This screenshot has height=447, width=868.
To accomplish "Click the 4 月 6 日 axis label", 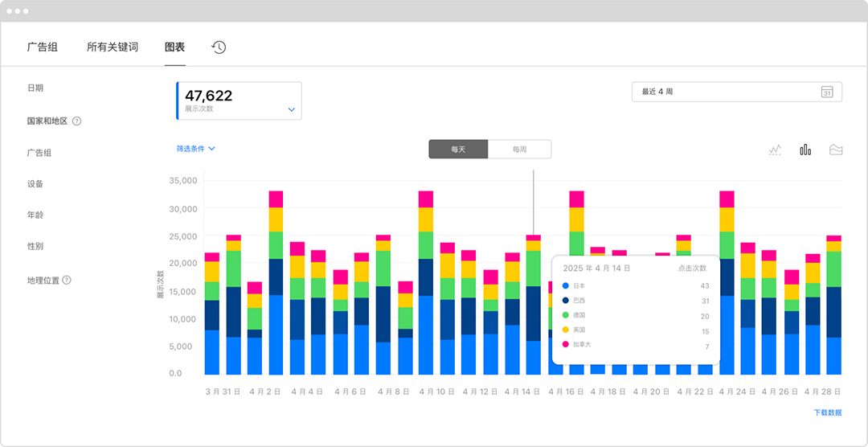I will click(x=350, y=391).
